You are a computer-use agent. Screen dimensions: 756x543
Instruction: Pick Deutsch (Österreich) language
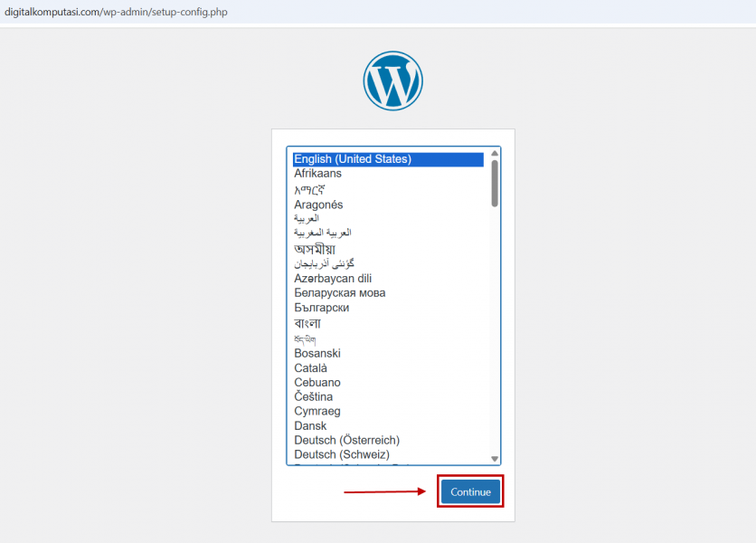(388, 440)
